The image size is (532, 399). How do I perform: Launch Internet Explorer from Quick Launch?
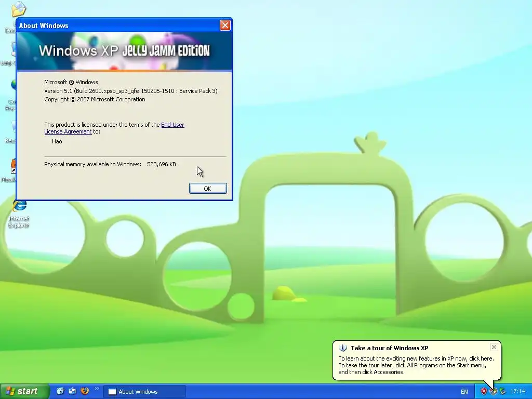pyautogui.click(x=60, y=391)
